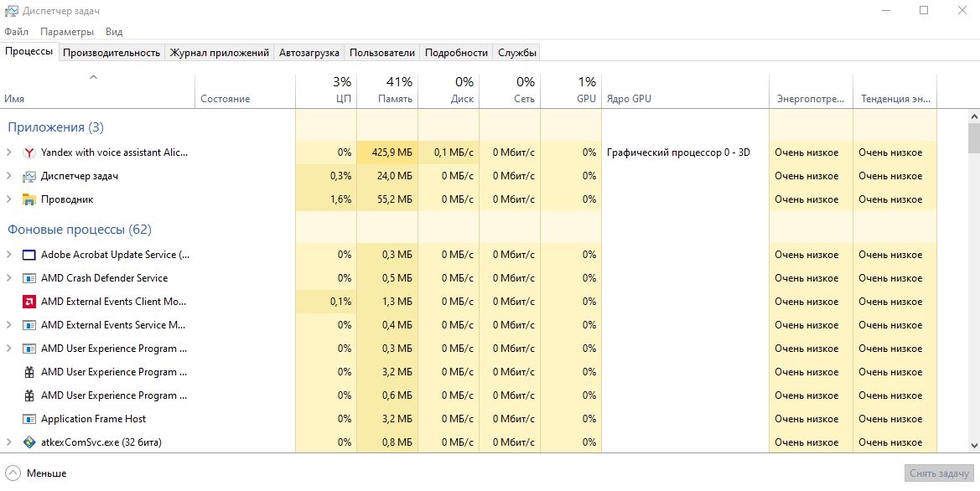The image size is (980, 491).
Task: Expand the Проводник process row
Action: pyautogui.click(x=9, y=199)
